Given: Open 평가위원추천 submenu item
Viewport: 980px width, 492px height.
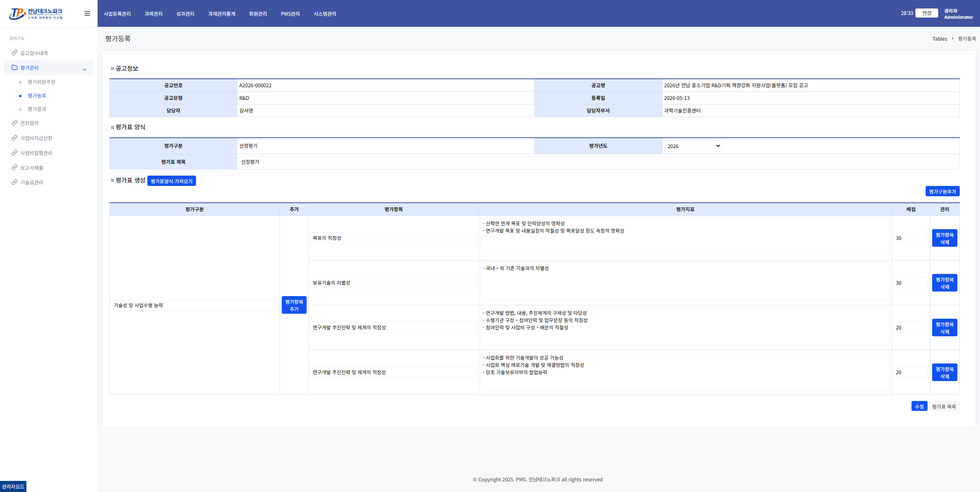Looking at the screenshot, I should tap(41, 82).
